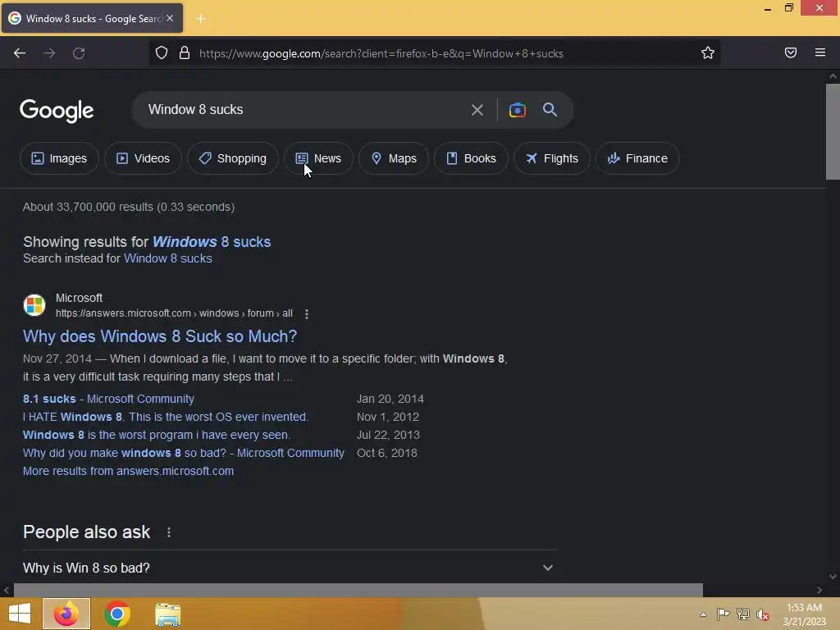Click the Microsoft favicon on the result
The width and height of the screenshot is (840, 630).
coord(34,305)
